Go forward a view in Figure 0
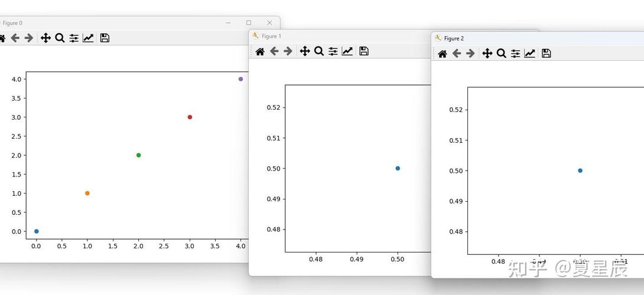This screenshot has width=644, height=295. 28,38
